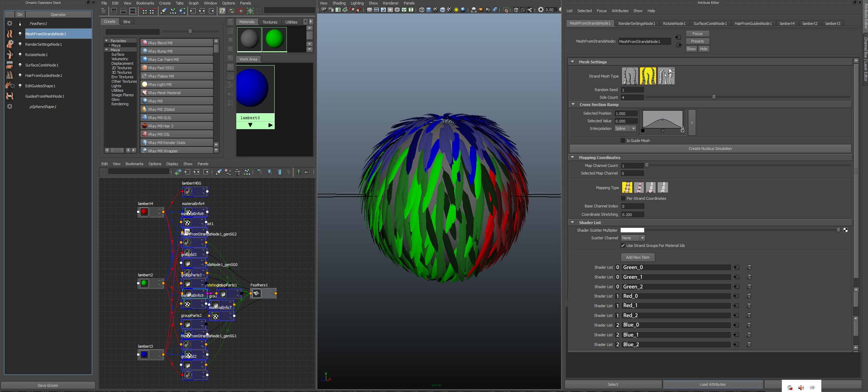Click the SurfaceCombNode1 operator icon

tap(10, 65)
